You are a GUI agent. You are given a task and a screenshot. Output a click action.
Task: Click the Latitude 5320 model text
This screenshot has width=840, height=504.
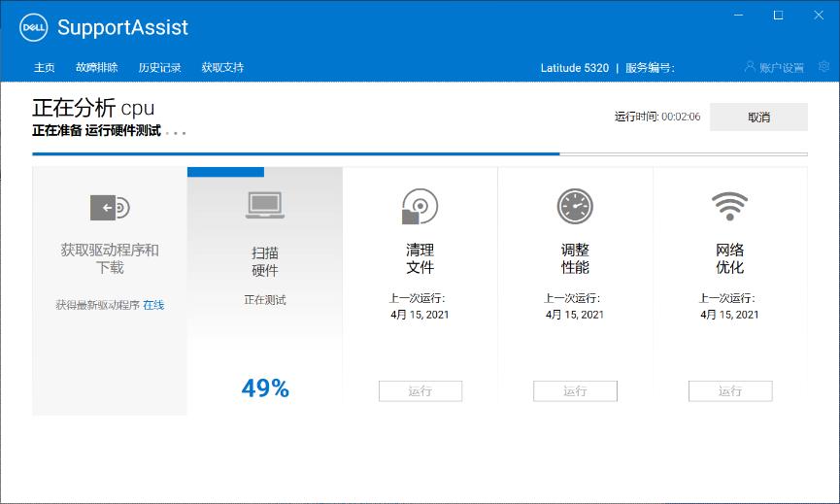click(574, 68)
